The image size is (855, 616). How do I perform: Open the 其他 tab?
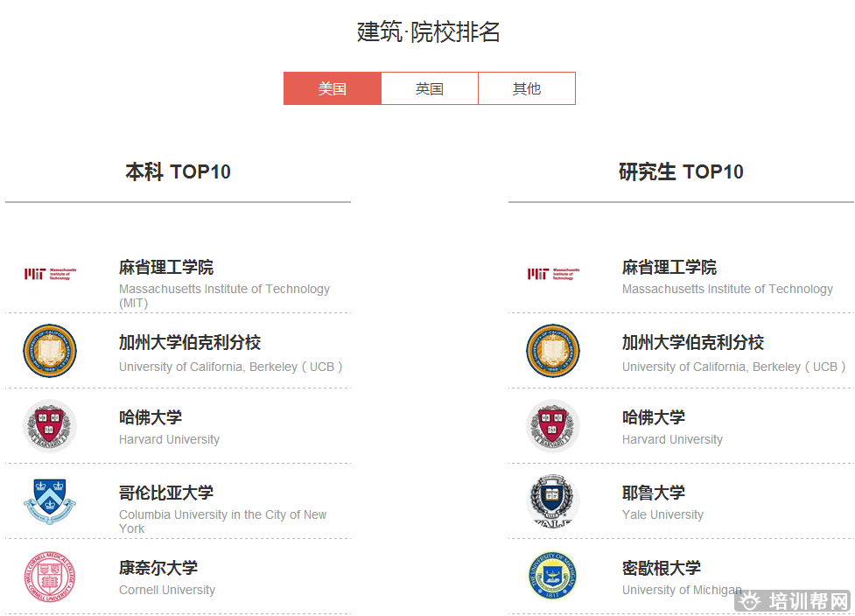(527, 88)
